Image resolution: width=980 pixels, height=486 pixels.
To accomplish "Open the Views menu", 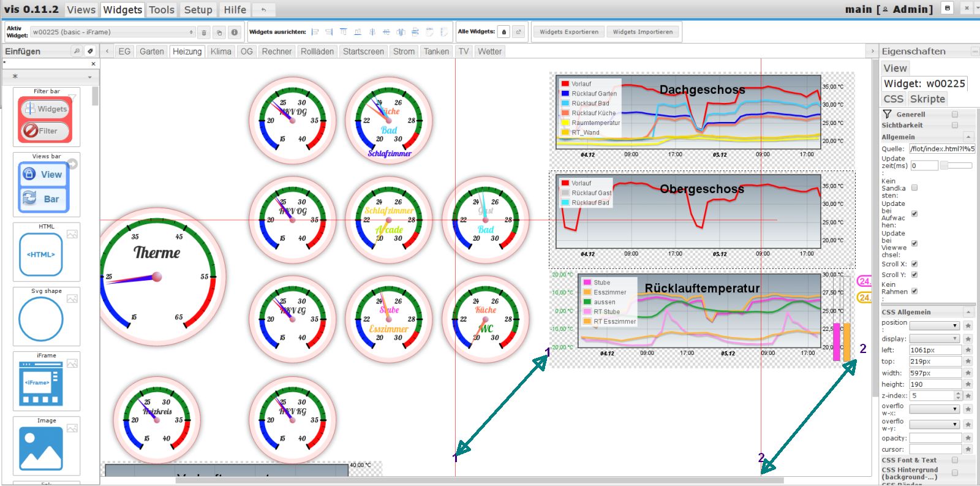I will pos(81,10).
